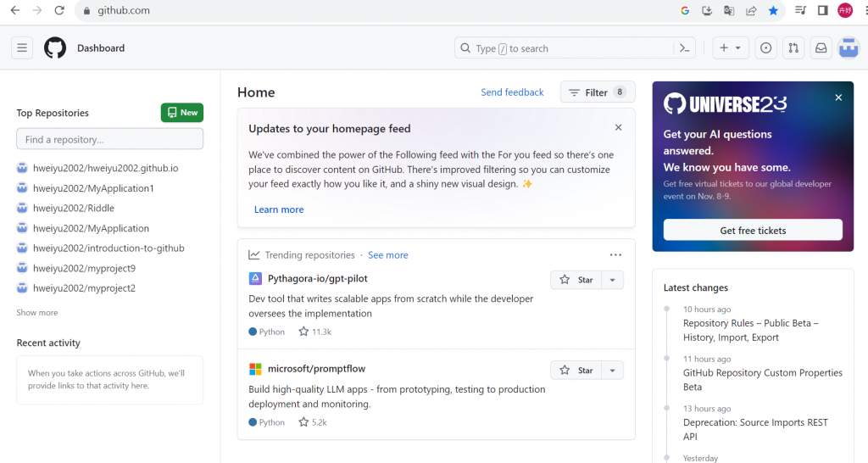Bookmark this page with the star icon
The image size is (868, 463).
click(773, 10)
